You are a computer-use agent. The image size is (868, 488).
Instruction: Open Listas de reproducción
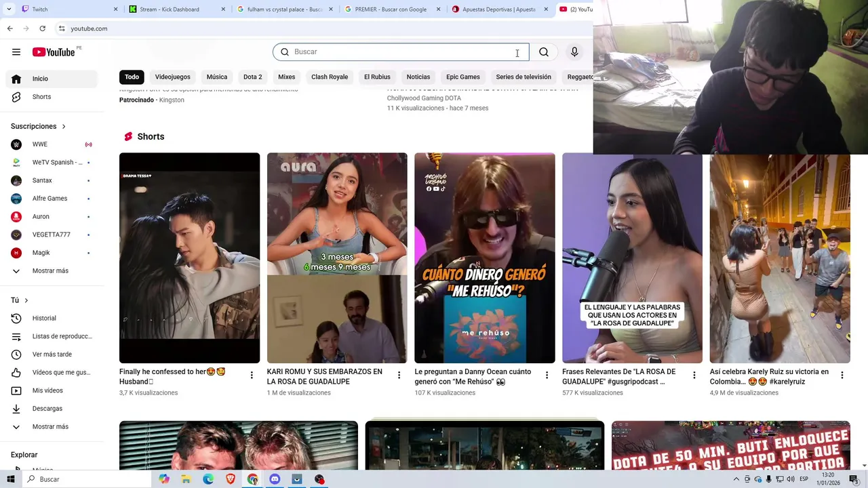click(x=52, y=336)
